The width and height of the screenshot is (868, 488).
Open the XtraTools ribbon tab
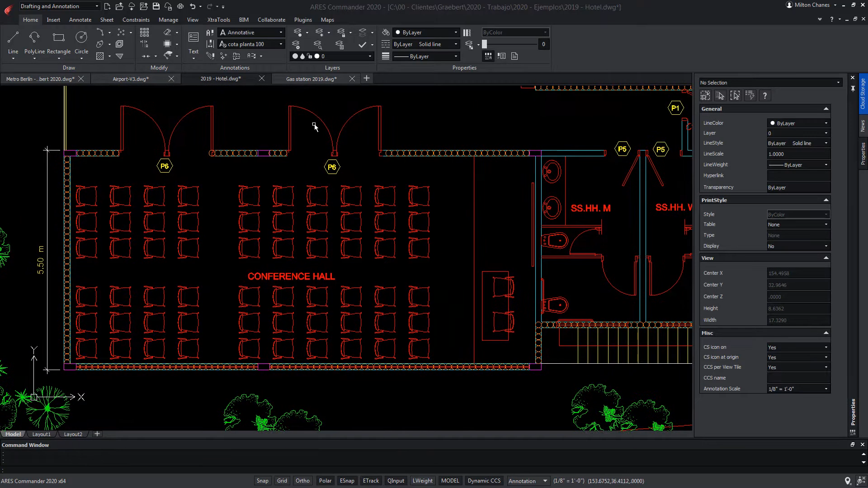219,20
